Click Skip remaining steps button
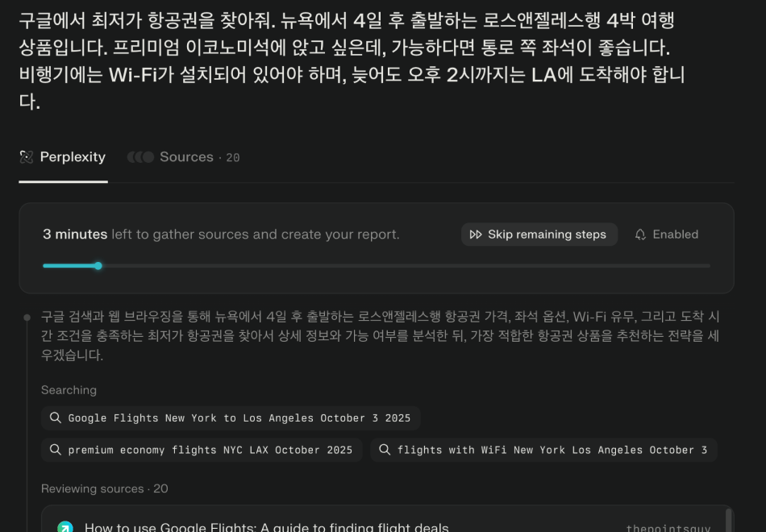Screen dimensions: 766x532 [539, 235]
